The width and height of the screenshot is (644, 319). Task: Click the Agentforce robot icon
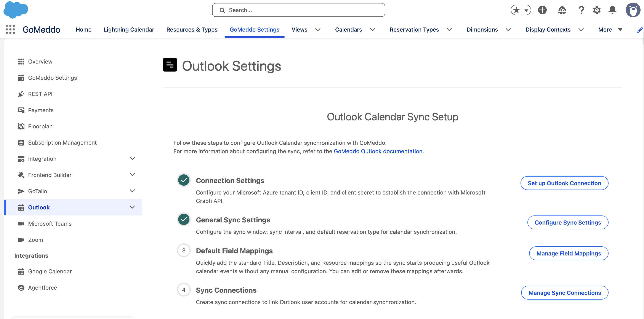[21, 287]
